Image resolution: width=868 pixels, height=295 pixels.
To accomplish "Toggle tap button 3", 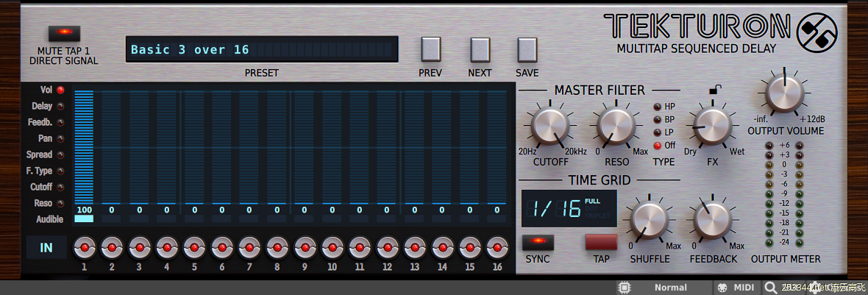I will tap(140, 248).
